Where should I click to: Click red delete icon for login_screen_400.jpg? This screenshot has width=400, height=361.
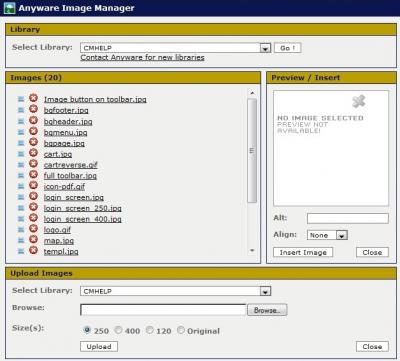[33, 218]
